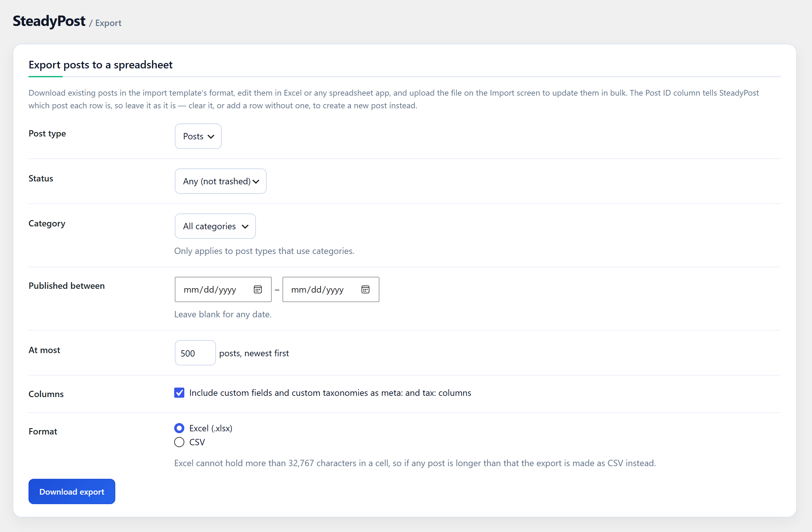Click 'Only applies to post types that use categories.' hint

pos(264,251)
